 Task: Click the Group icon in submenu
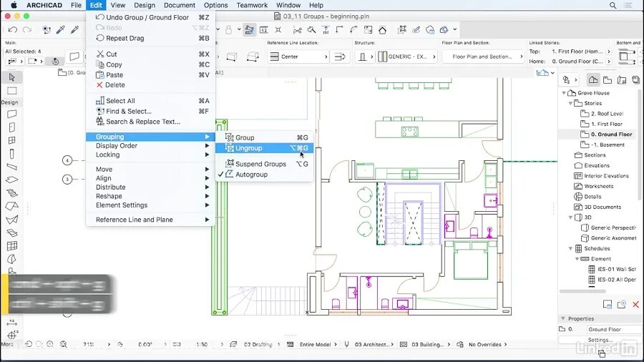coord(230,137)
